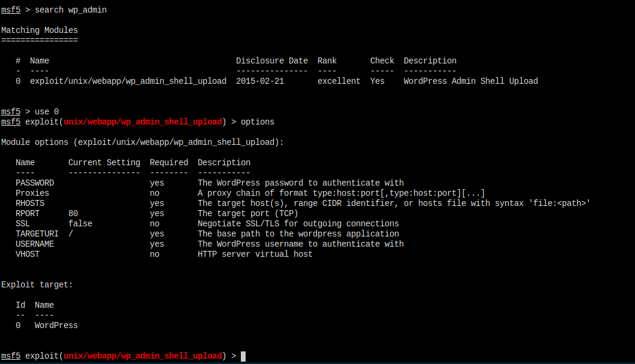Click red module path in the last prompt
635x364 pixels.
tap(143, 356)
